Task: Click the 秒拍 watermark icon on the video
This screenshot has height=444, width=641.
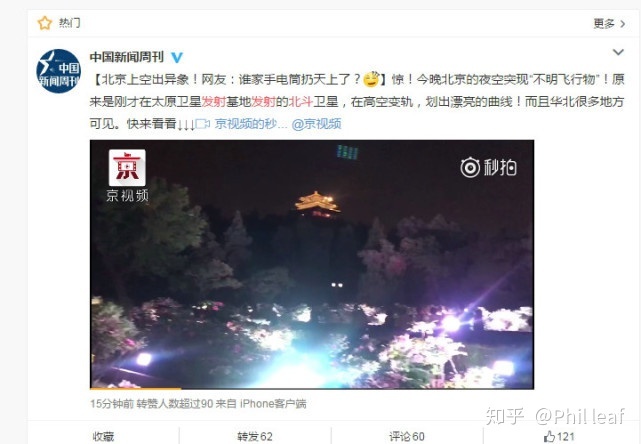Action: pyautogui.click(x=488, y=167)
